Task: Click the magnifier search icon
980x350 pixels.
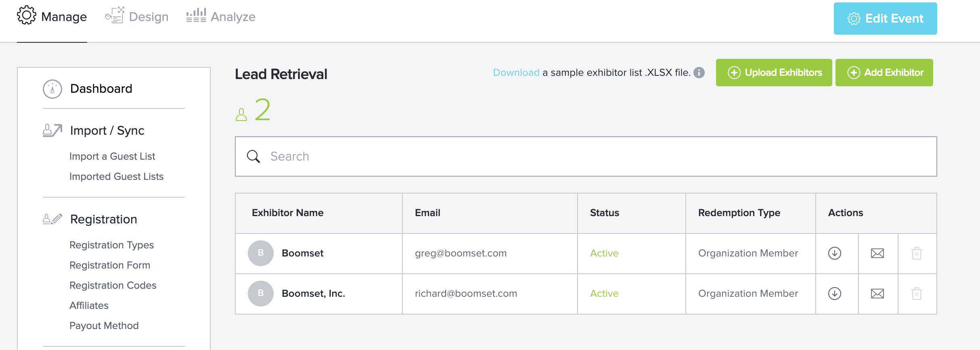Action: point(253,156)
